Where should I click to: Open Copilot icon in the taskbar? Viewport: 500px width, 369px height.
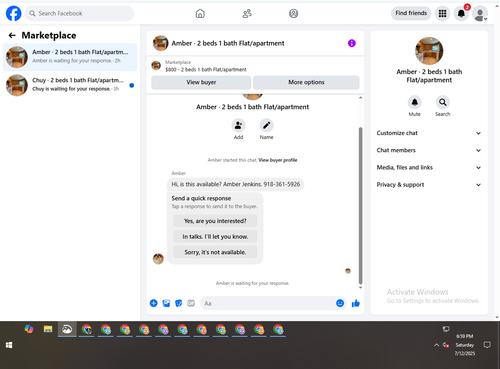tap(29, 329)
